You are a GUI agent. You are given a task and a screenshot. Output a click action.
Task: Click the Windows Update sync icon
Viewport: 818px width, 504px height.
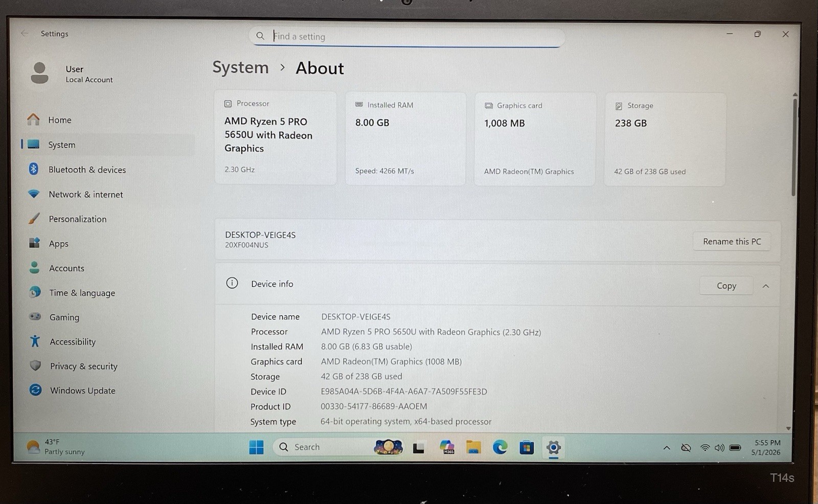click(35, 390)
